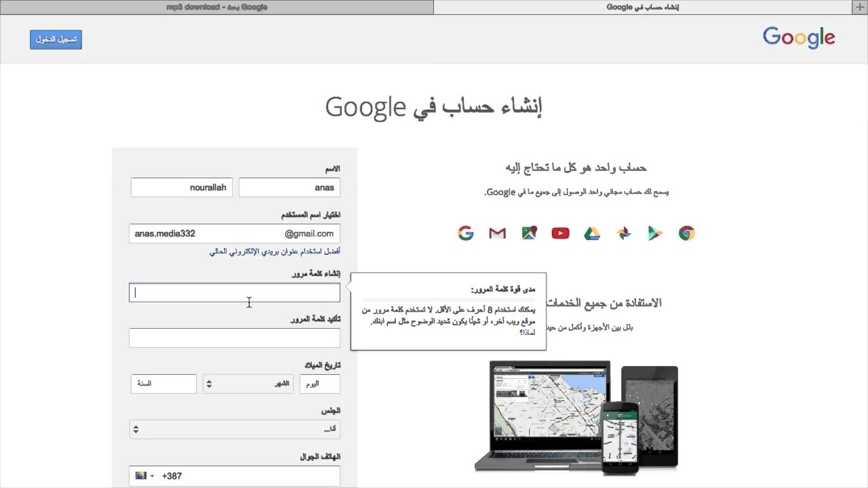Click the username field anas.media332
Screen dimensions: 868x488
(235, 234)
